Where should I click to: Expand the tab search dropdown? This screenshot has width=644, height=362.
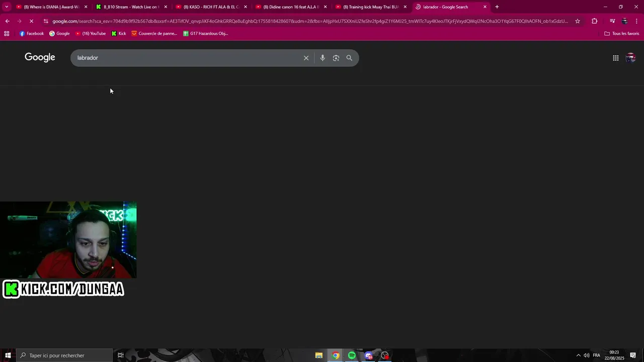tap(7, 7)
